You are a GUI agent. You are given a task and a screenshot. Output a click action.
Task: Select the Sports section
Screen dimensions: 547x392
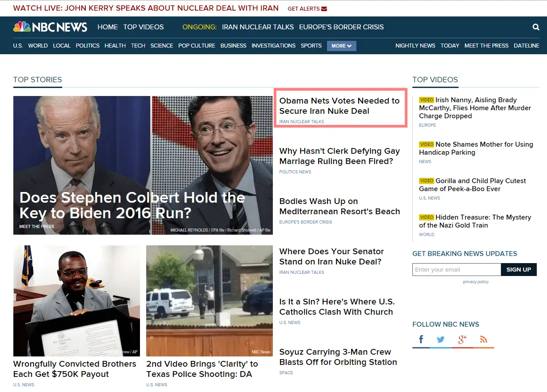311,46
